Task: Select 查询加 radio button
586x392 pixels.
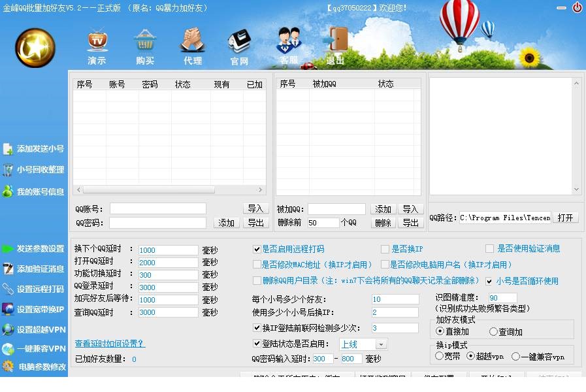Action: pyautogui.click(x=493, y=331)
